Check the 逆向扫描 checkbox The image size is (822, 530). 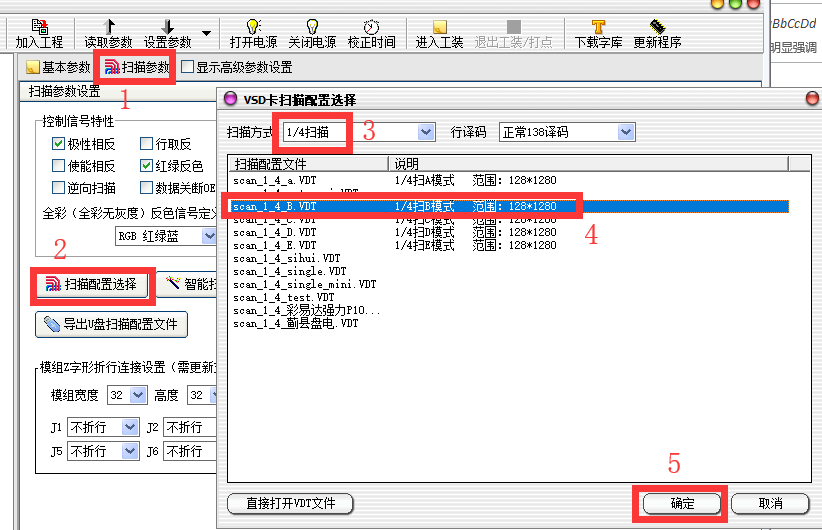click(x=58, y=188)
